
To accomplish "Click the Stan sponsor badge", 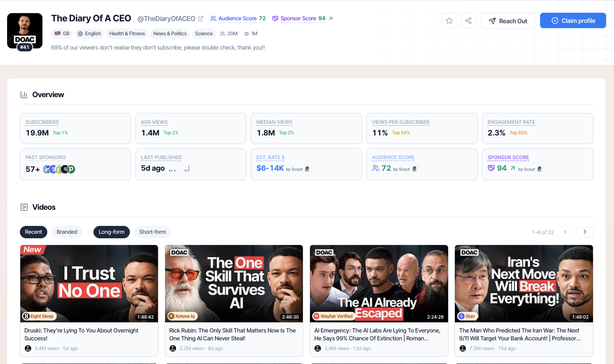I will click(x=467, y=316).
